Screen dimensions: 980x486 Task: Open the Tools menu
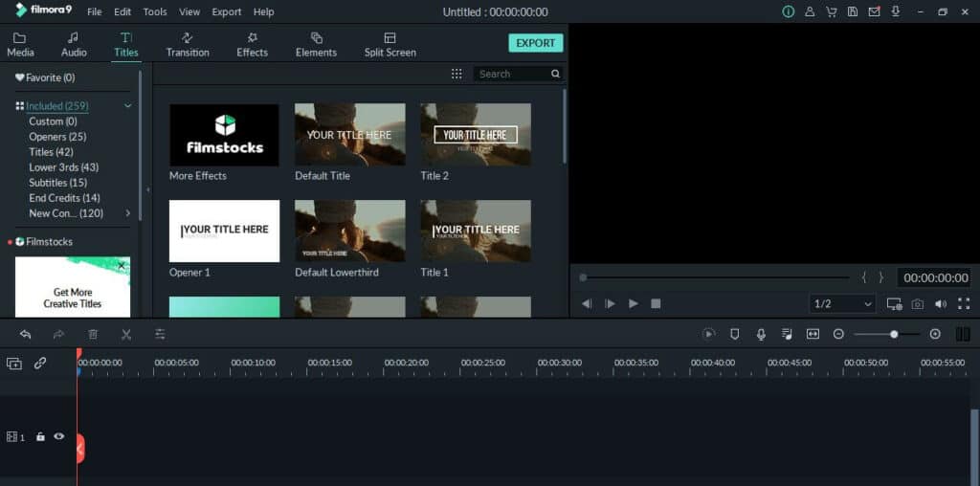[x=155, y=11]
